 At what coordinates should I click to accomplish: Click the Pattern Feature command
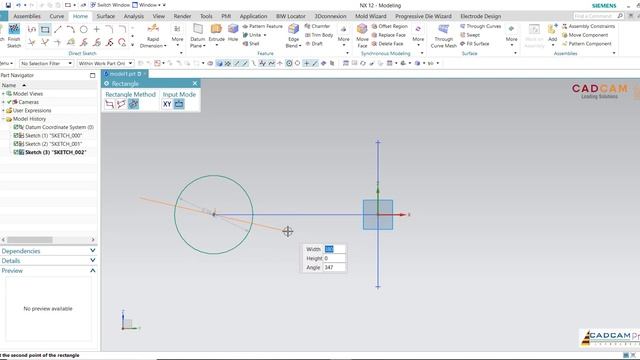coord(262,26)
